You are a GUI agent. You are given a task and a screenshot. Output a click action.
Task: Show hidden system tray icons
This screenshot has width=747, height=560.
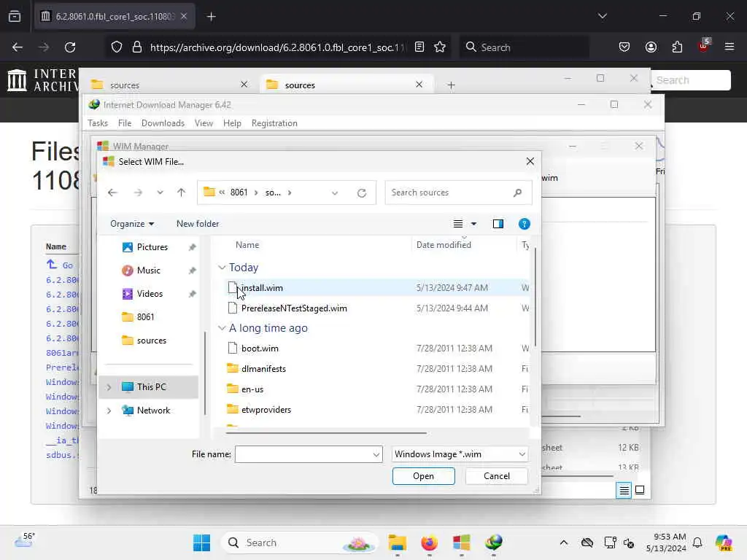[x=564, y=542]
